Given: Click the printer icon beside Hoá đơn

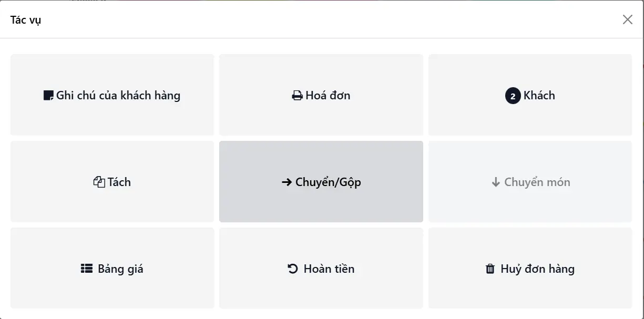Looking at the screenshot, I should tap(297, 96).
